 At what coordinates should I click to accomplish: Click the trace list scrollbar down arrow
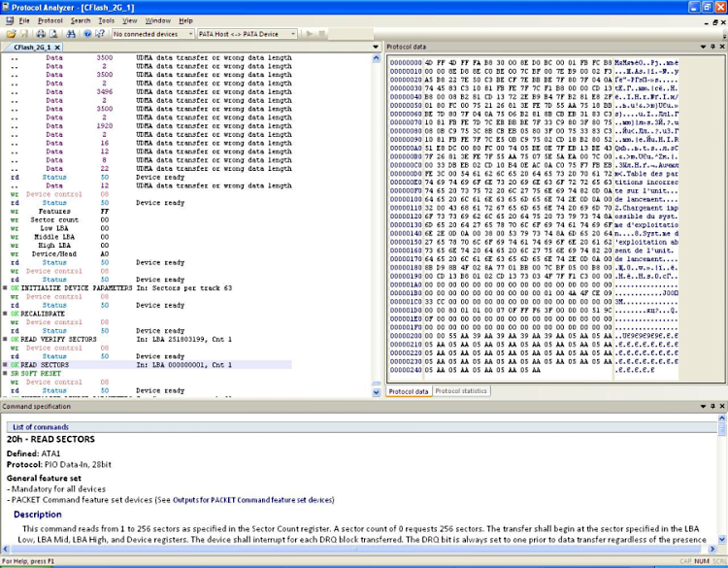[x=377, y=391]
